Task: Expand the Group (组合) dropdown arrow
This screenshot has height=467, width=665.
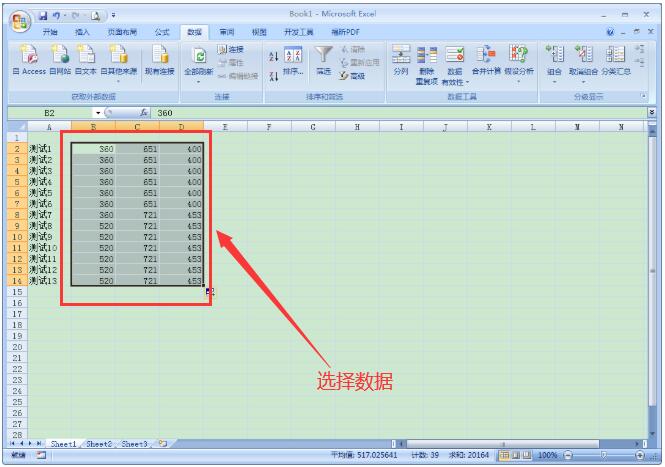Action: coord(554,81)
